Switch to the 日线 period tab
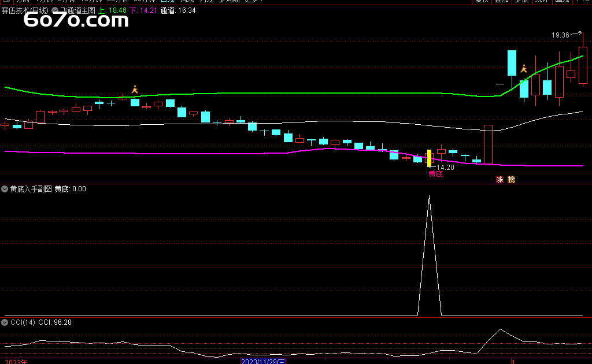592x364 pixels. 167,1
